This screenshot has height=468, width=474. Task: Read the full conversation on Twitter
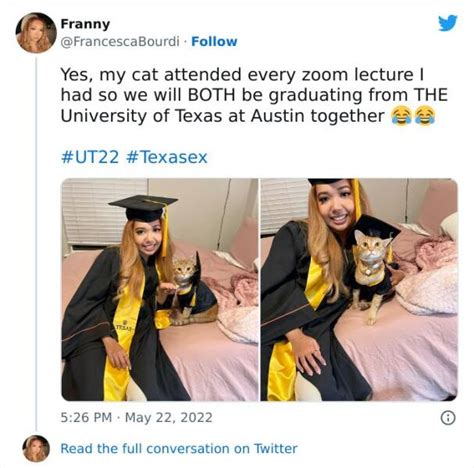[x=179, y=448]
